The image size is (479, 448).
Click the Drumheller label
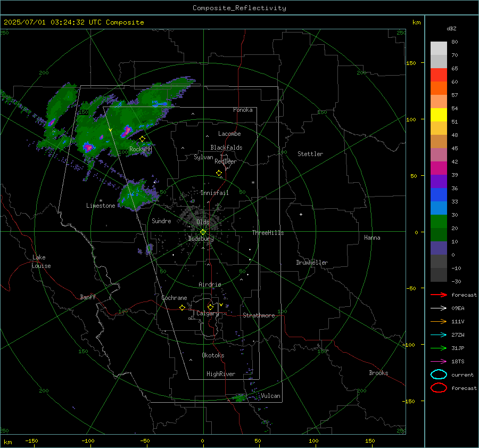[x=312, y=263]
